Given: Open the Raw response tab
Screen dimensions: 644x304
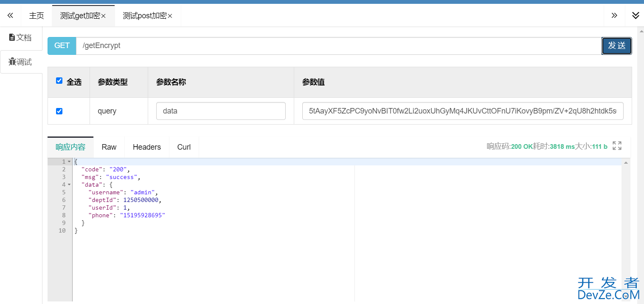Looking at the screenshot, I should click(109, 147).
